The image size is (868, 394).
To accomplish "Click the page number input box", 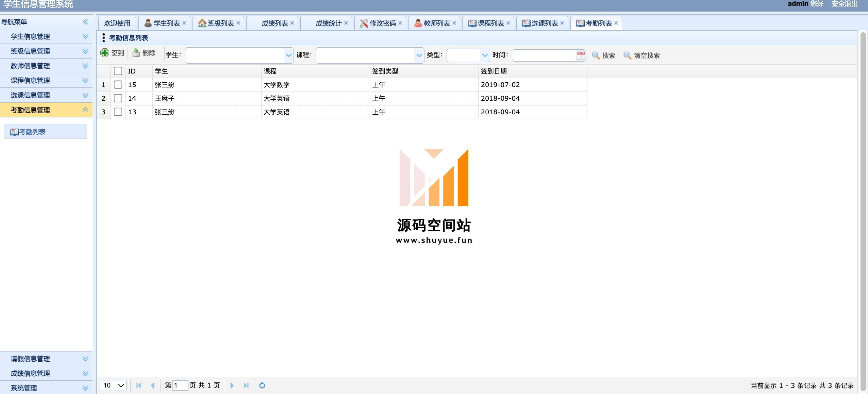I will click(x=180, y=385).
